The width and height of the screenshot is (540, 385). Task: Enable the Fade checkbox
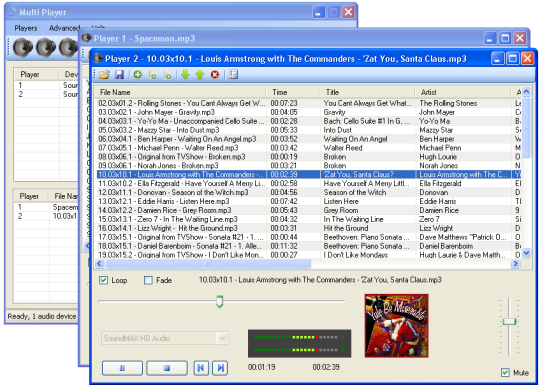(x=148, y=280)
